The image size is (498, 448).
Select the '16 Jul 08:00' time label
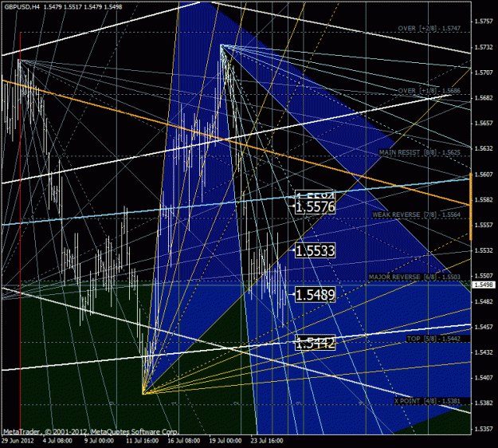[x=184, y=441]
